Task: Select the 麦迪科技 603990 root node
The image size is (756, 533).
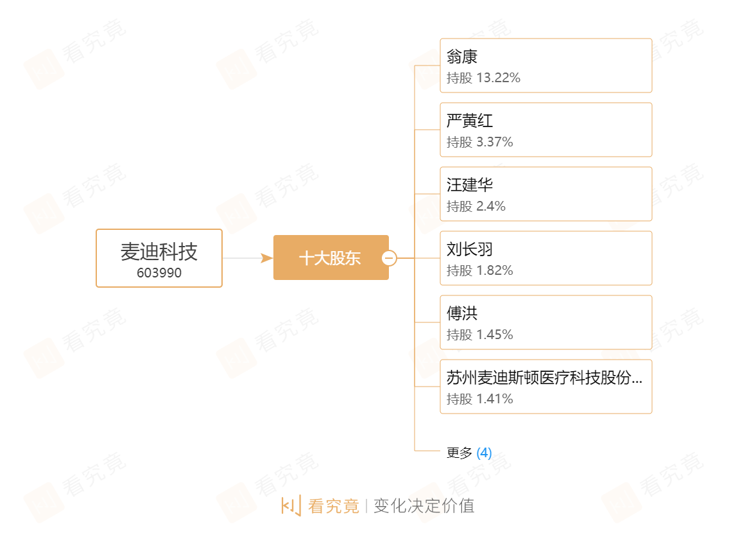Action: coord(159,258)
